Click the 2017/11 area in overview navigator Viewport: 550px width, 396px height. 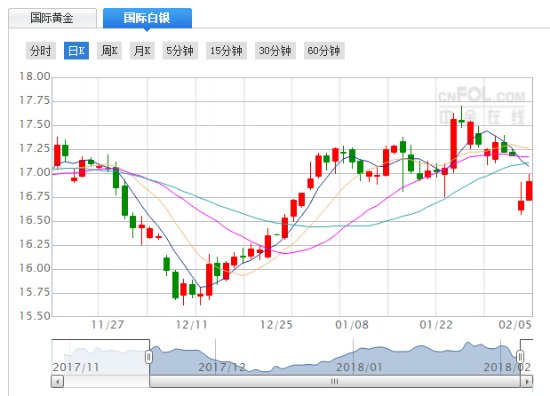[76, 367]
